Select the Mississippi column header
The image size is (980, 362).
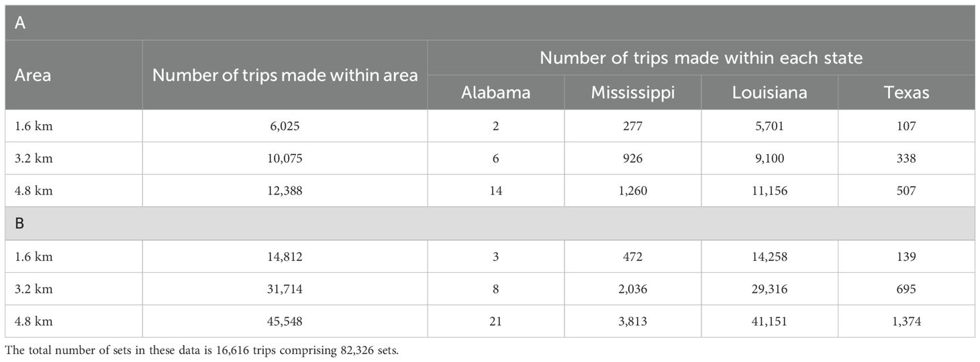633,93
